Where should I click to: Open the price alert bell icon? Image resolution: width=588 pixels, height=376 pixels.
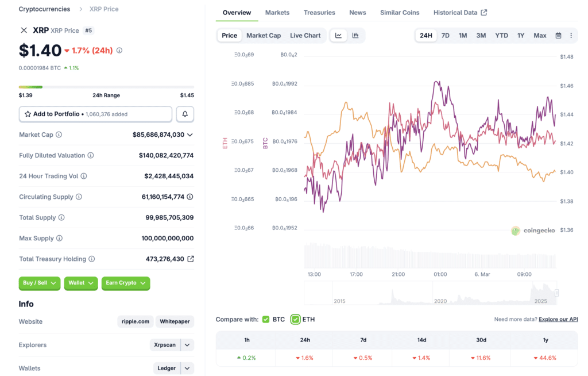coord(185,114)
